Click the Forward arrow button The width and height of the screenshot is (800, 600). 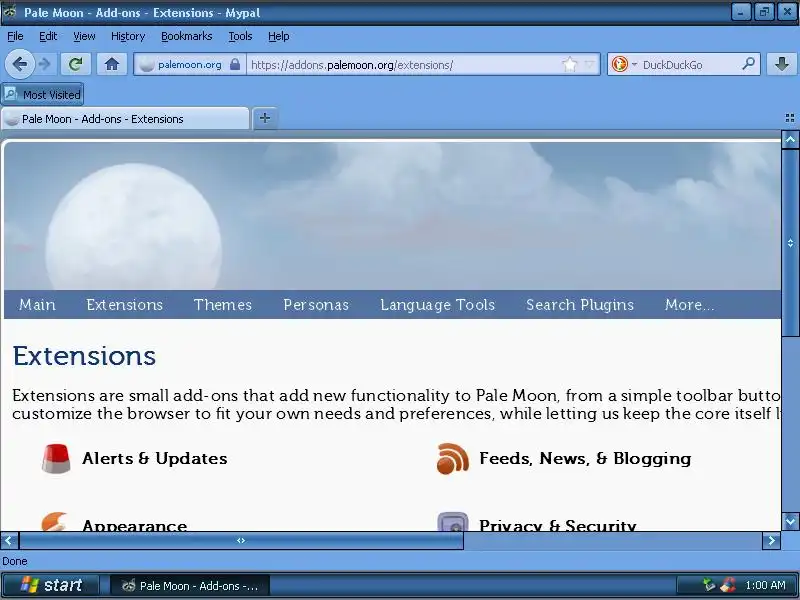(x=45, y=64)
